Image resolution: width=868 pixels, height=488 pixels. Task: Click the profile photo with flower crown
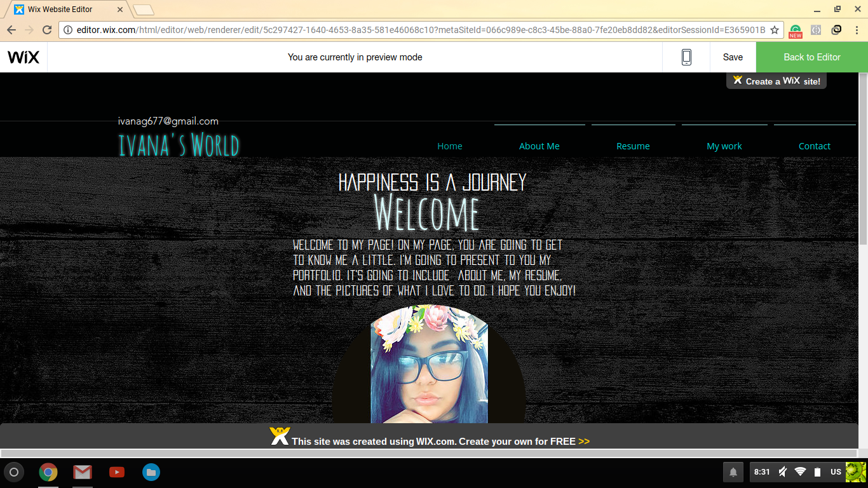pos(429,365)
